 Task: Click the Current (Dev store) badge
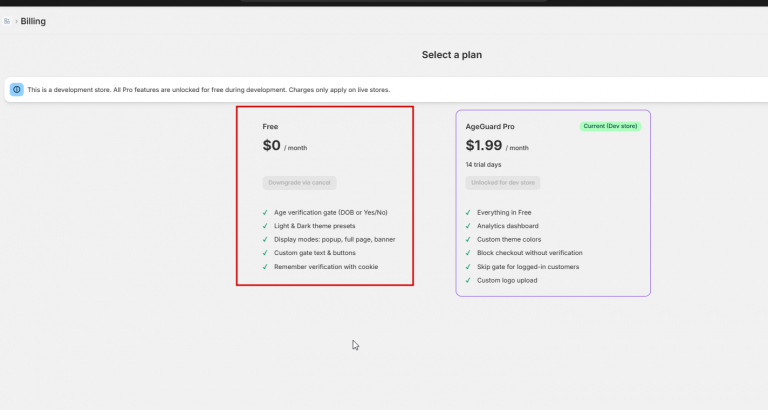(x=610, y=126)
